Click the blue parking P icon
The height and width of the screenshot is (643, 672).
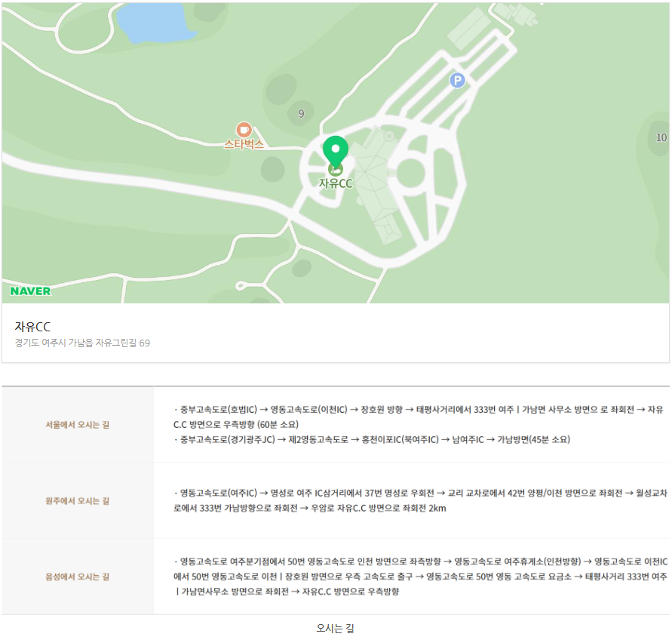[457, 80]
